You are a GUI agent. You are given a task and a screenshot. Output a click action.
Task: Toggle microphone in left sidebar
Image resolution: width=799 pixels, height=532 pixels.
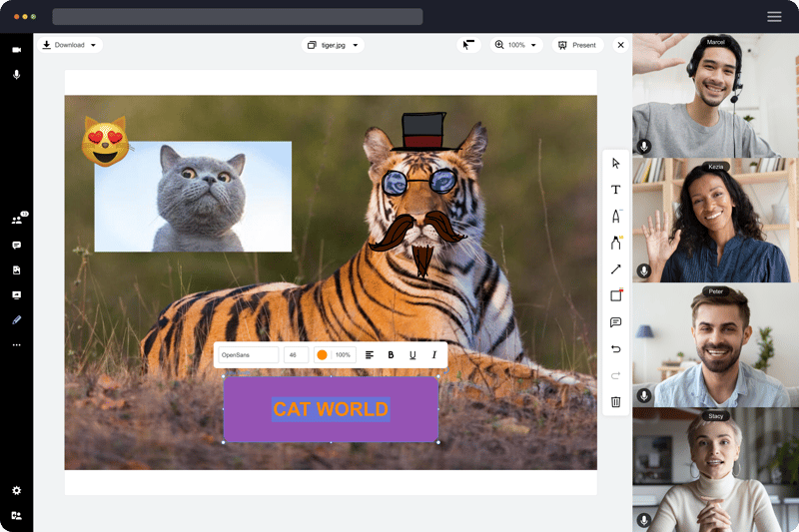(x=17, y=75)
